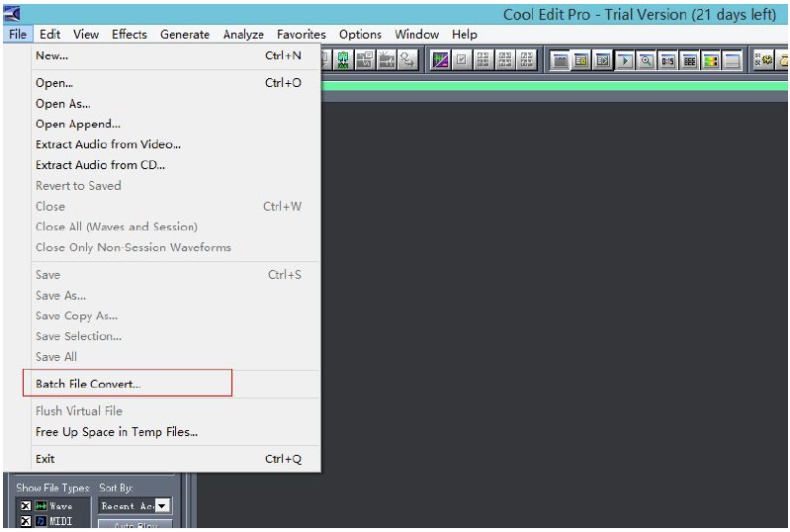Open the Effects menu
The image size is (790, 532).
pyautogui.click(x=129, y=34)
